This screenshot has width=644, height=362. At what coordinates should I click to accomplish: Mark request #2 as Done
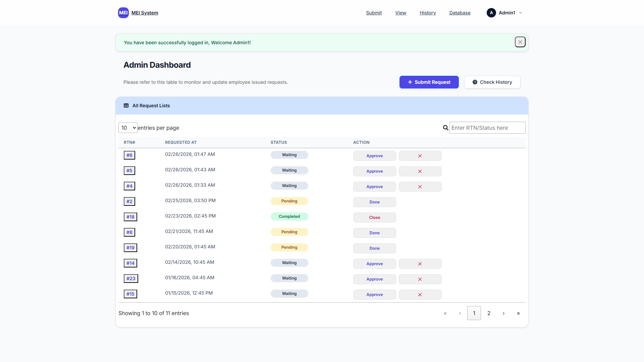click(x=374, y=202)
